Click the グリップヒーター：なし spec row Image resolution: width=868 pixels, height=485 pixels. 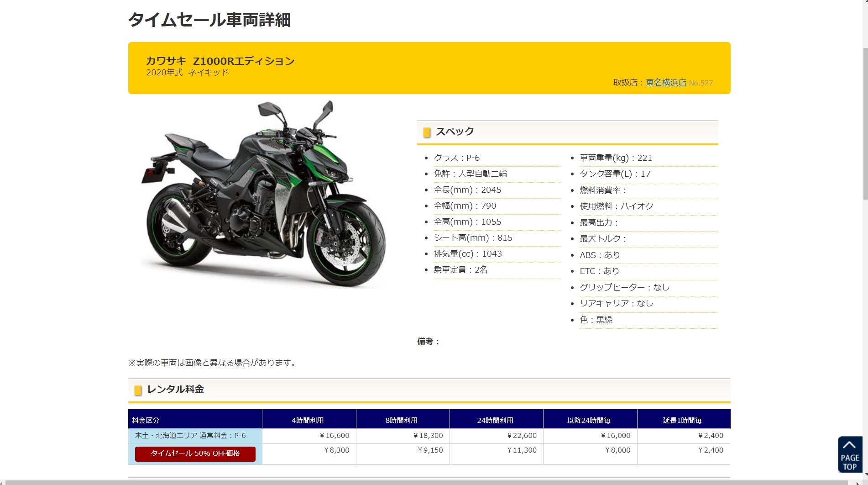[648, 288]
